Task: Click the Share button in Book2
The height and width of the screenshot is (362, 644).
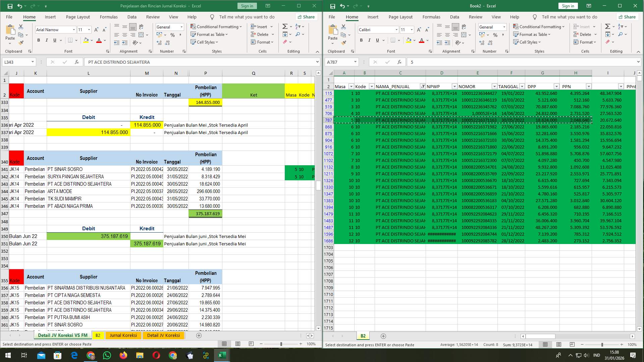Action: [627, 17]
